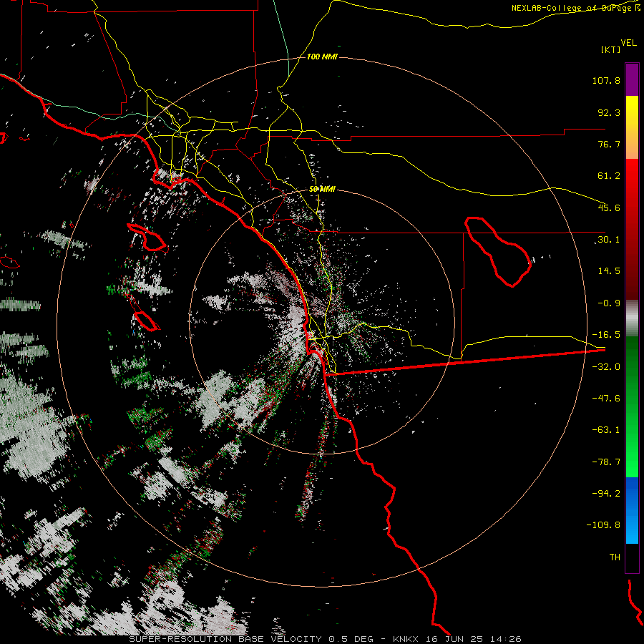Click the gray near-zero segment of the color bar

[632, 318]
